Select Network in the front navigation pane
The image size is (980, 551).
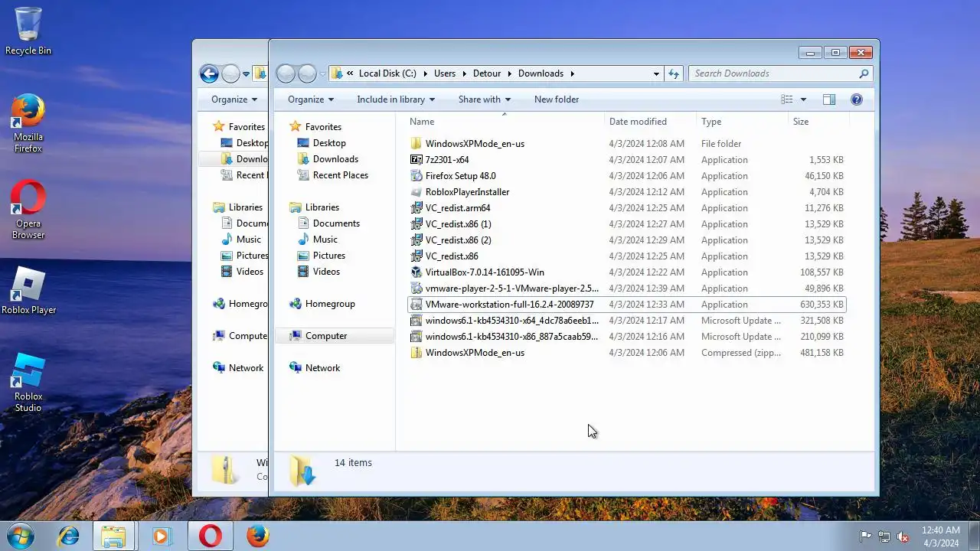click(322, 368)
